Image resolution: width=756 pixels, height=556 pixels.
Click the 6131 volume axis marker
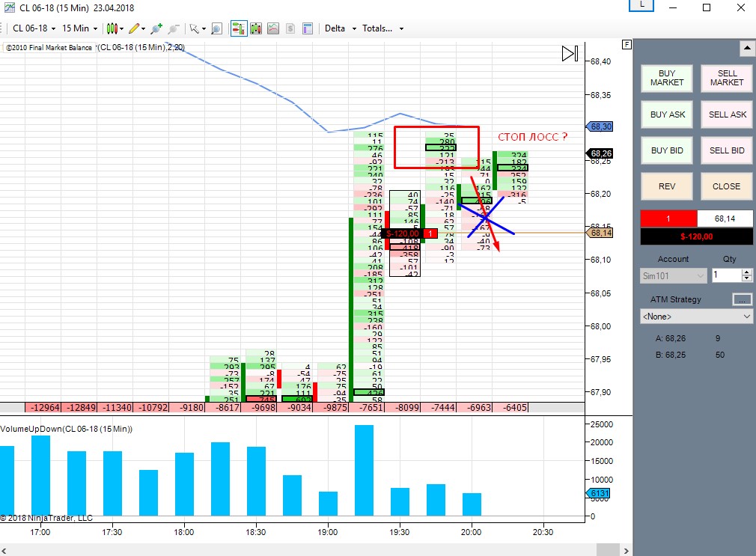click(x=599, y=493)
